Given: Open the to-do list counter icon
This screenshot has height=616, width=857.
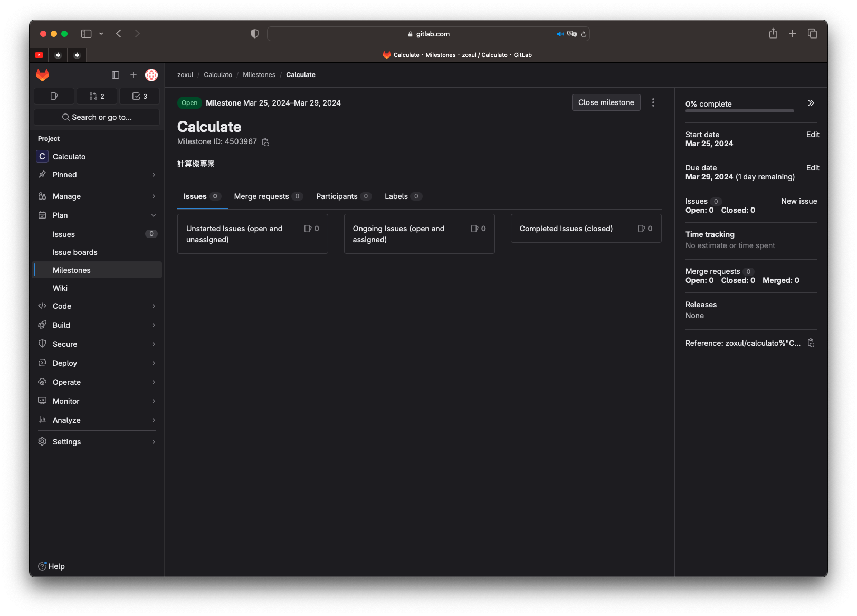Looking at the screenshot, I should (139, 96).
